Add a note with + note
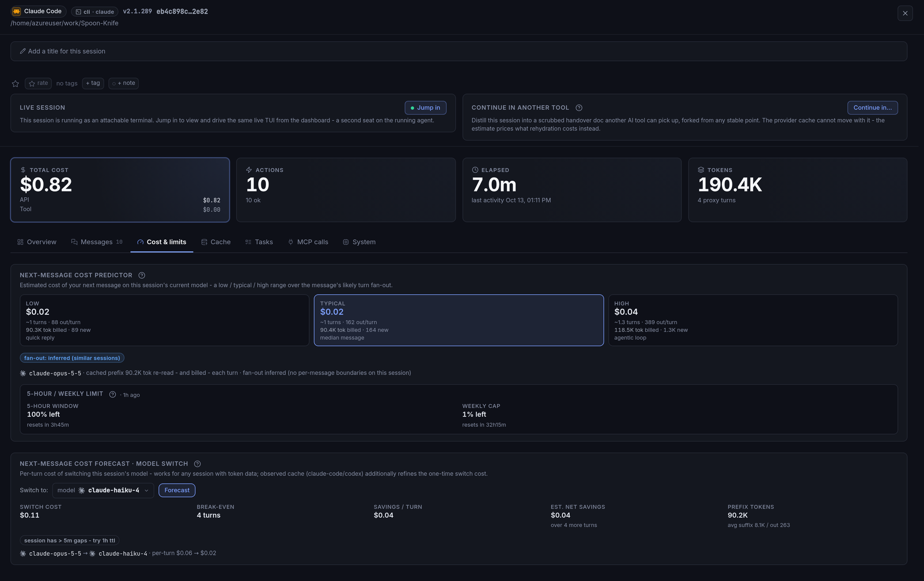This screenshot has width=924, height=581. coord(124,83)
